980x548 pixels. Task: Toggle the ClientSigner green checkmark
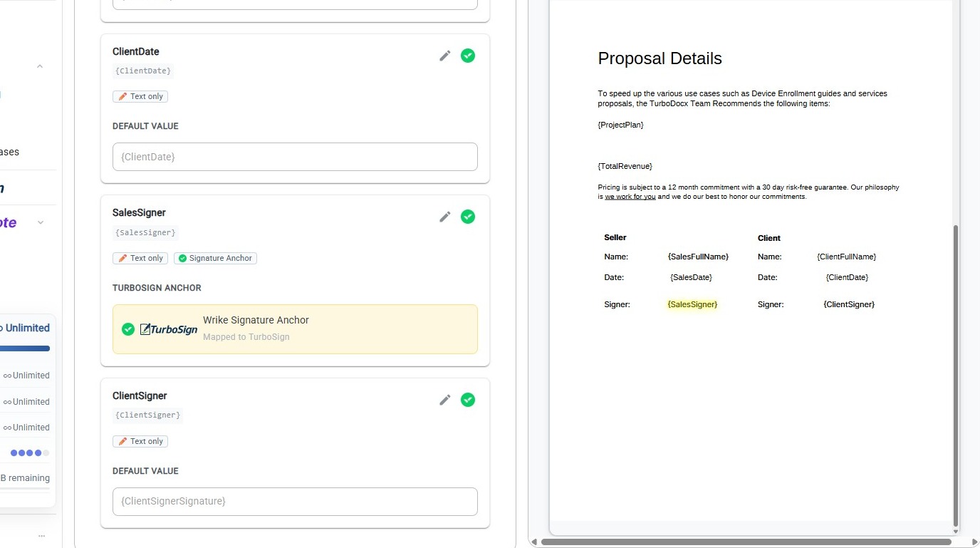point(468,400)
